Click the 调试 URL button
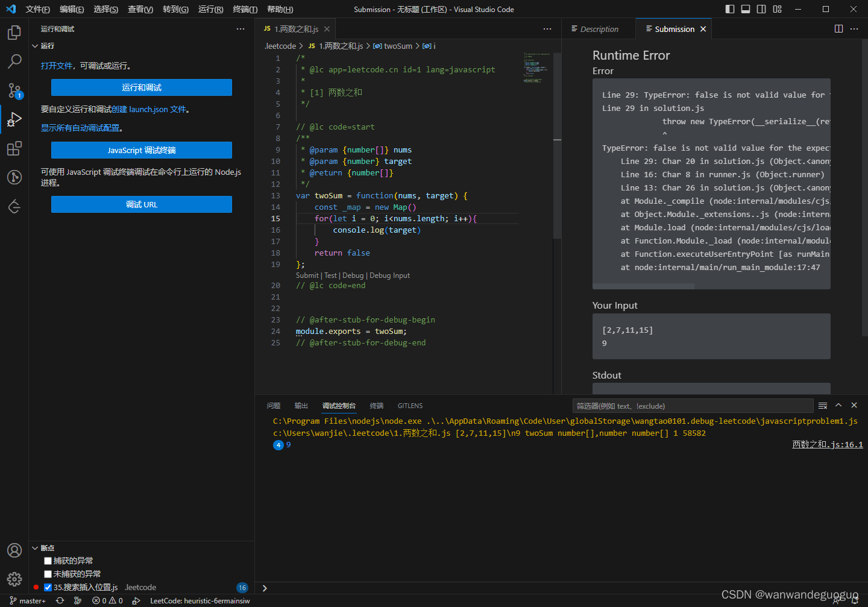Image resolution: width=868 pixels, height=607 pixels. click(x=142, y=204)
